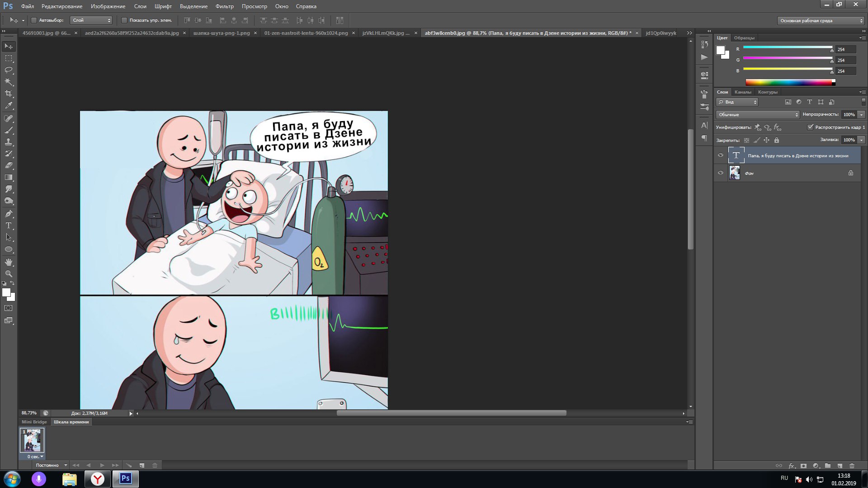Select the Magic Wand tool
The width and height of the screenshot is (868, 488).
click(9, 82)
